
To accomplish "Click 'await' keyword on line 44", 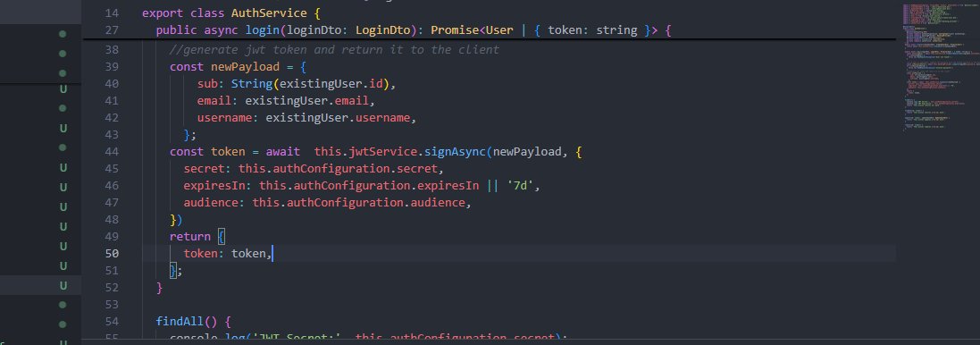I will coord(282,151).
